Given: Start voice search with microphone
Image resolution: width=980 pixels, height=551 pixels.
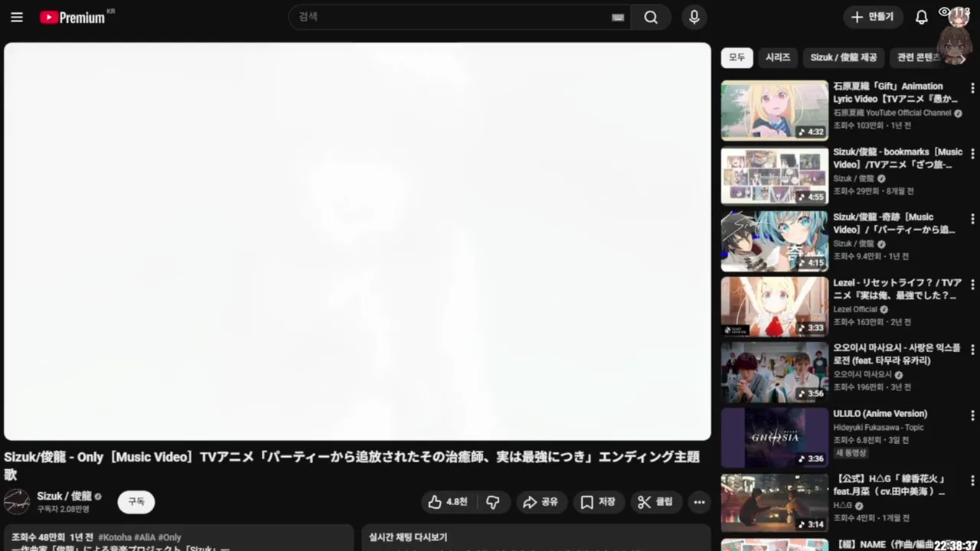Looking at the screenshot, I should point(694,17).
